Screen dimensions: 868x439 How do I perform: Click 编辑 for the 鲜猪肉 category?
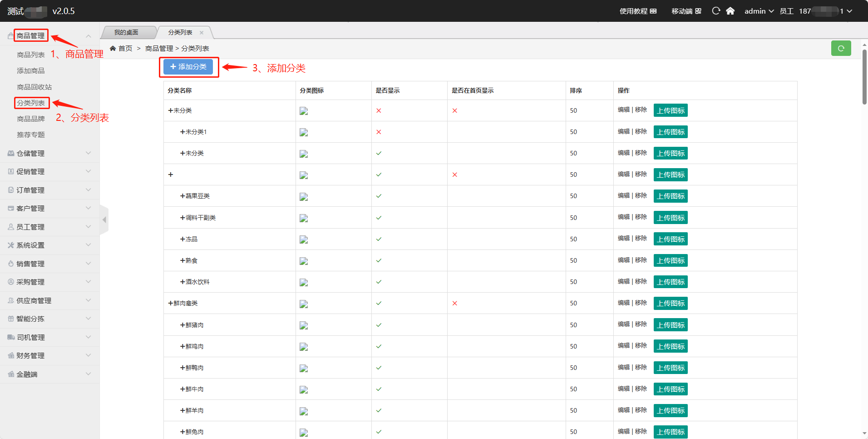(623, 324)
